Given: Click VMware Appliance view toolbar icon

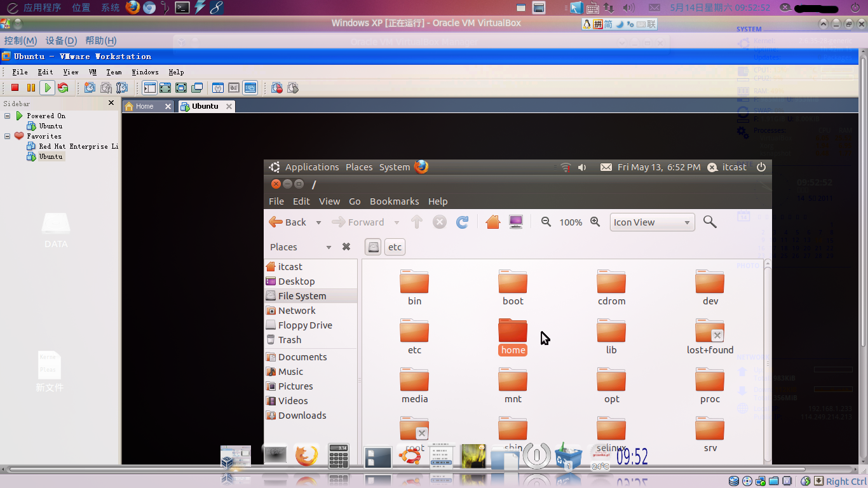Looking at the screenshot, I should tap(234, 88).
